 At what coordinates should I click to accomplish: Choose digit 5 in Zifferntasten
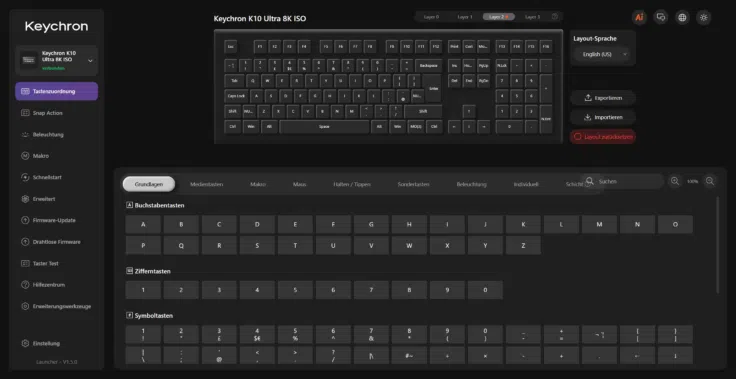tap(295, 290)
